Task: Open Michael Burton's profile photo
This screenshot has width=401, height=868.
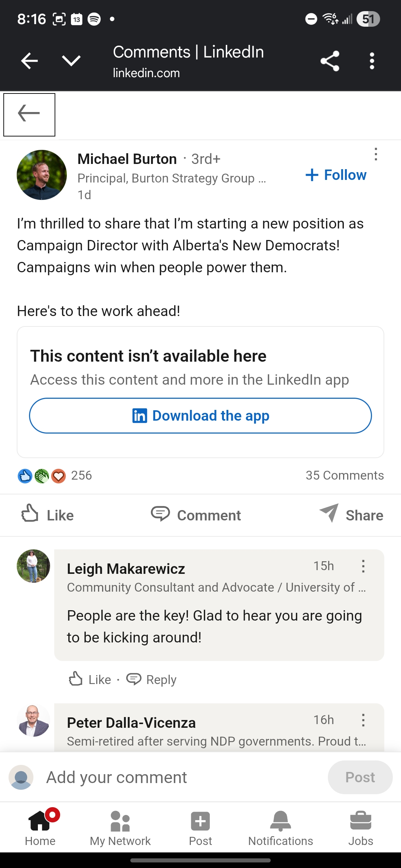Action: point(42,175)
